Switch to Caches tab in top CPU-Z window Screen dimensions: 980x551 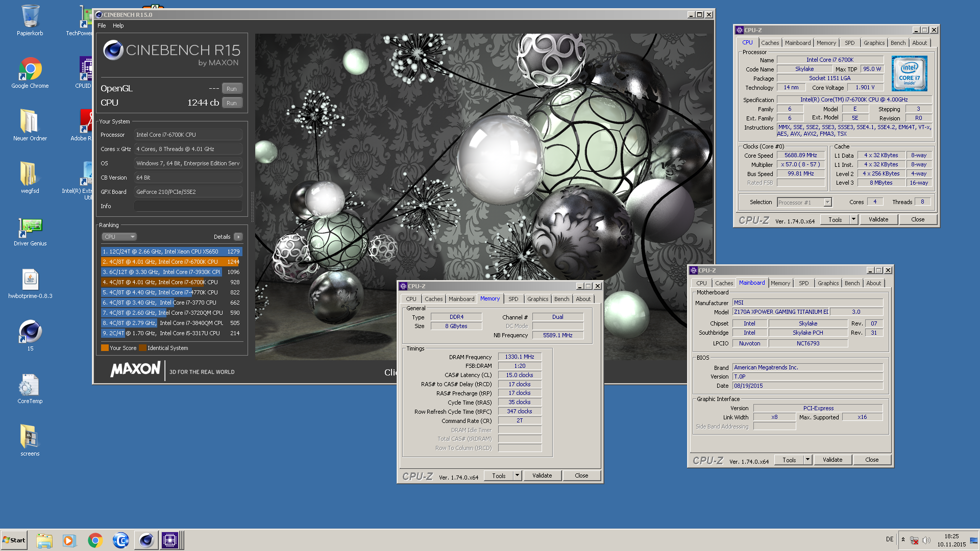point(770,43)
